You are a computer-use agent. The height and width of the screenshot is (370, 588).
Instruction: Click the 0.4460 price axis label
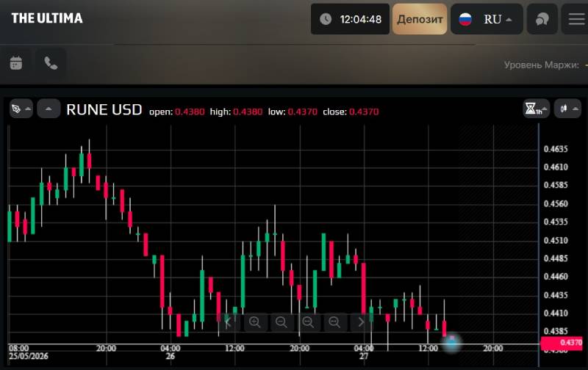point(556,276)
